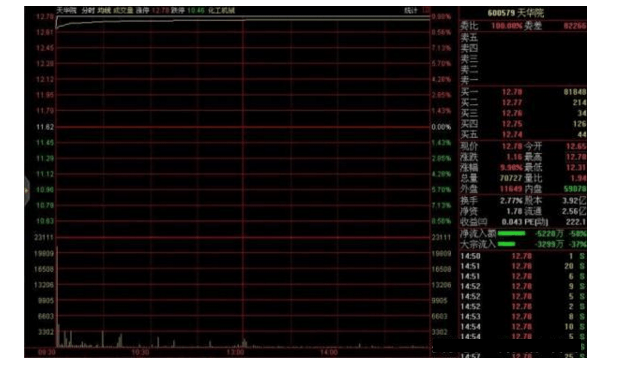This screenshot has height=372, width=620.
Task: Click the 买五 bid row at 12.74
Action: click(523, 135)
